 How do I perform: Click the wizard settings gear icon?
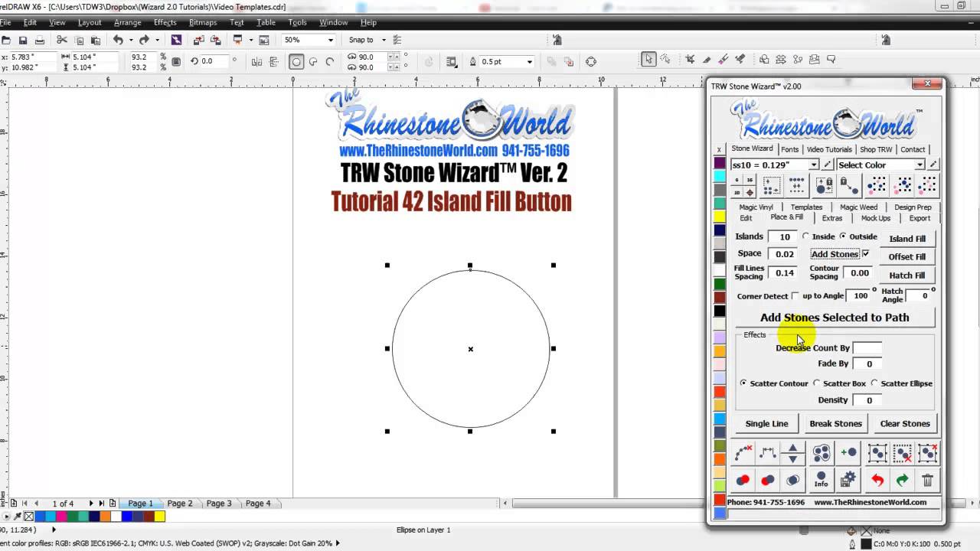pyautogui.click(x=848, y=480)
